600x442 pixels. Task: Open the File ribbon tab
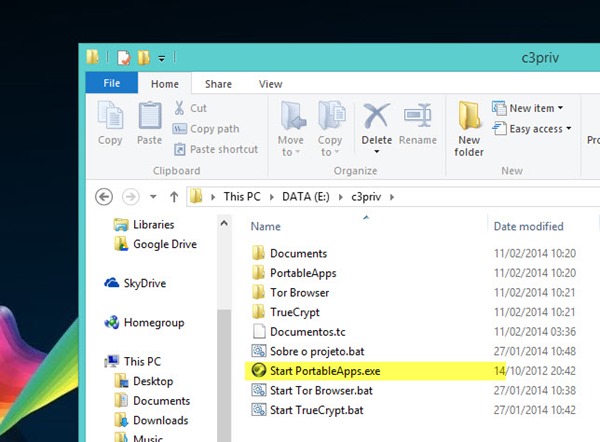(112, 83)
